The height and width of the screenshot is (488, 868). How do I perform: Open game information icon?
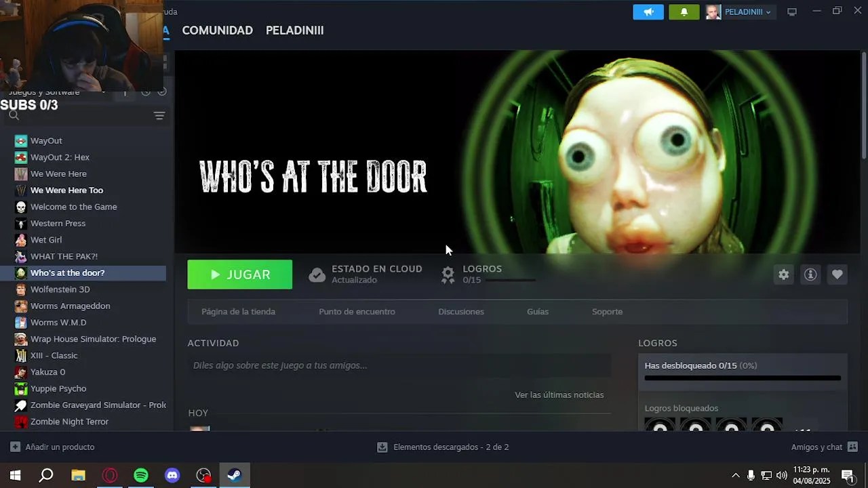click(x=810, y=274)
